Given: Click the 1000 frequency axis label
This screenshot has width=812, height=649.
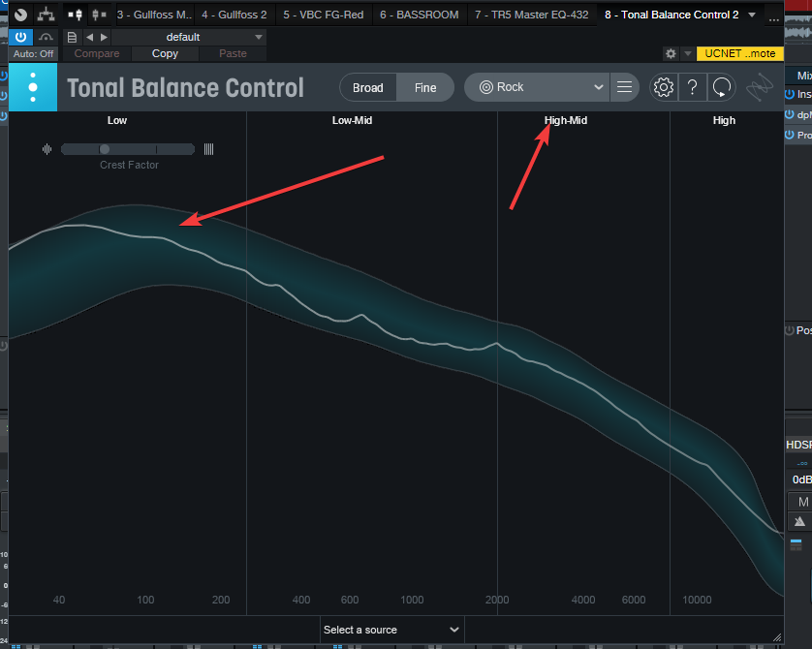Looking at the screenshot, I should [412, 600].
